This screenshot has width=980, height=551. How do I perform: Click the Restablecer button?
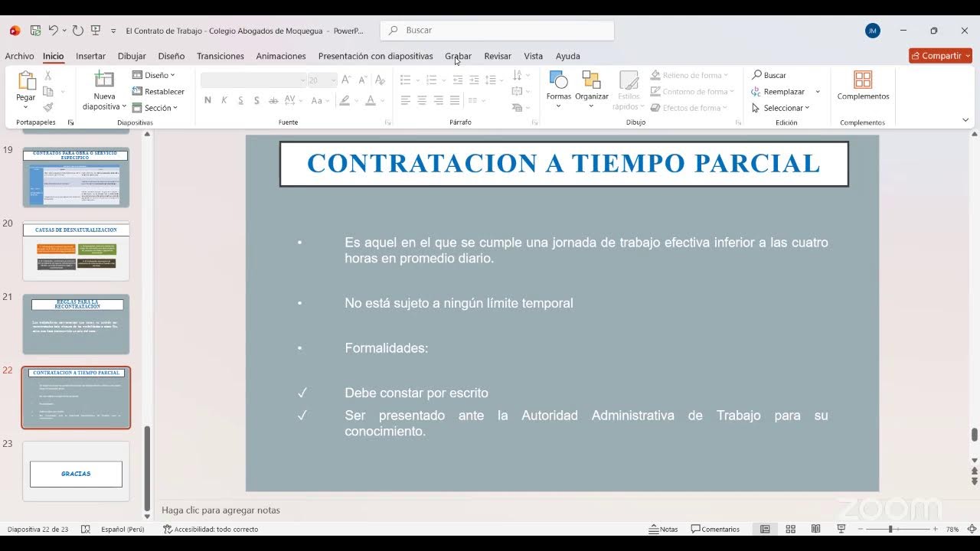[x=158, y=92]
